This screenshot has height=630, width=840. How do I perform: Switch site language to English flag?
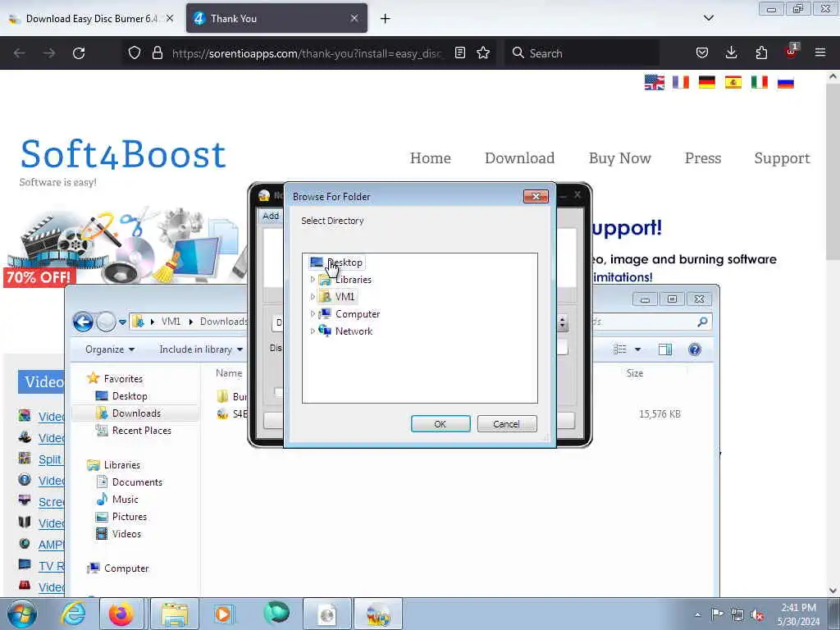[654, 83]
